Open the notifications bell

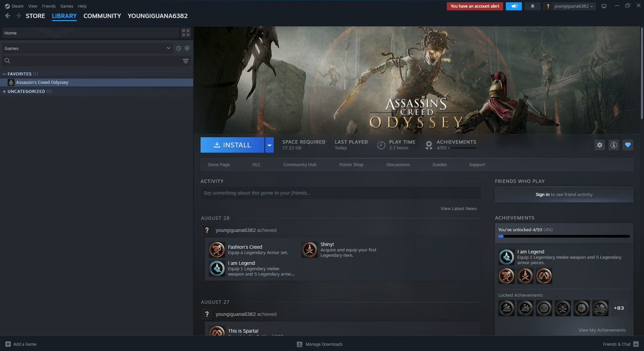coord(532,6)
